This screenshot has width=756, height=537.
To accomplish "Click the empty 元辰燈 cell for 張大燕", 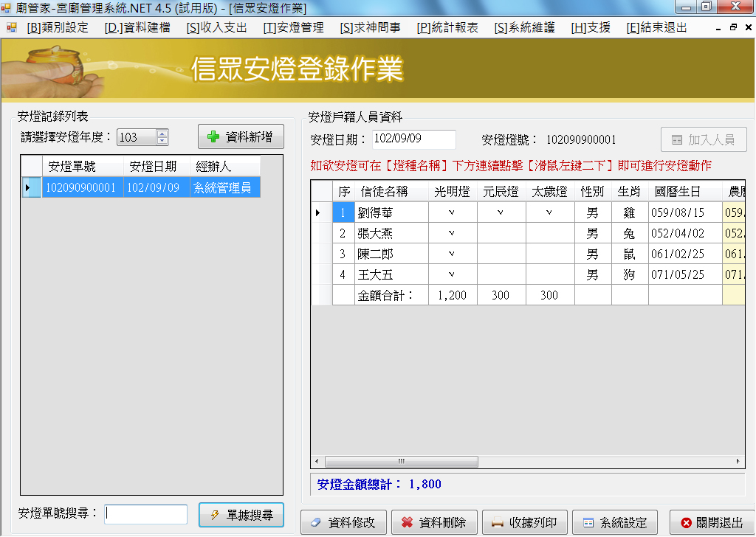I will (x=501, y=233).
